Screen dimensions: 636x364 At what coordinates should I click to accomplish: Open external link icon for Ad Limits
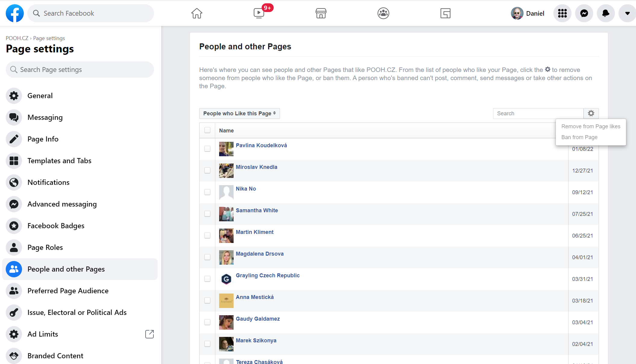point(150,334)
